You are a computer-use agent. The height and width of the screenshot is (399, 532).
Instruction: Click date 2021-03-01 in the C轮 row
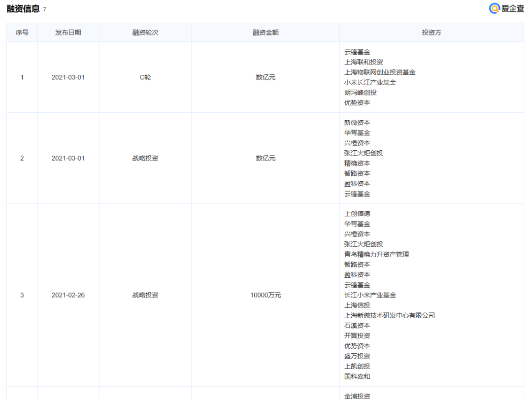pyautogui.click(x=68, y=77)
